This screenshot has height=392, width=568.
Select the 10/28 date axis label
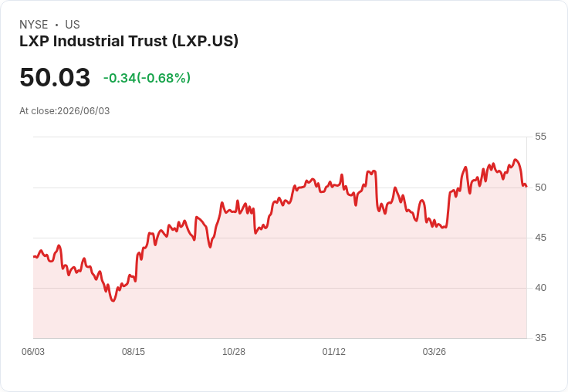(234, 352)
